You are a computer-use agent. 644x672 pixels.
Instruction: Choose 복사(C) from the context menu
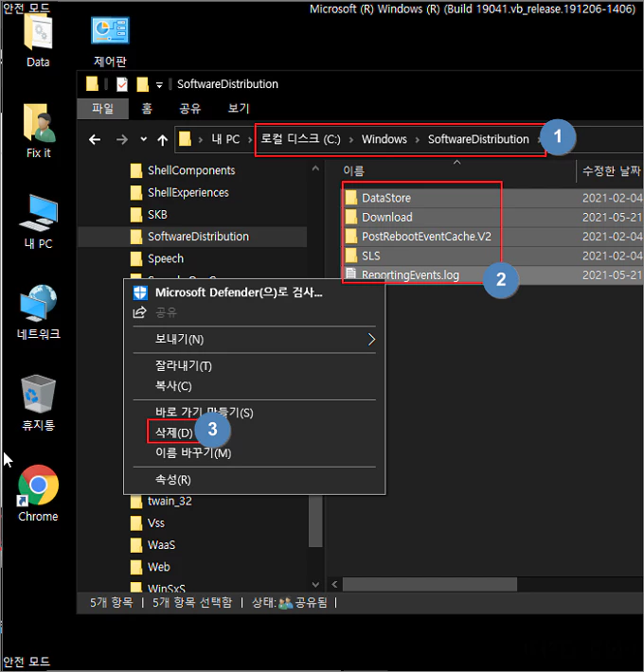[255, 386]
